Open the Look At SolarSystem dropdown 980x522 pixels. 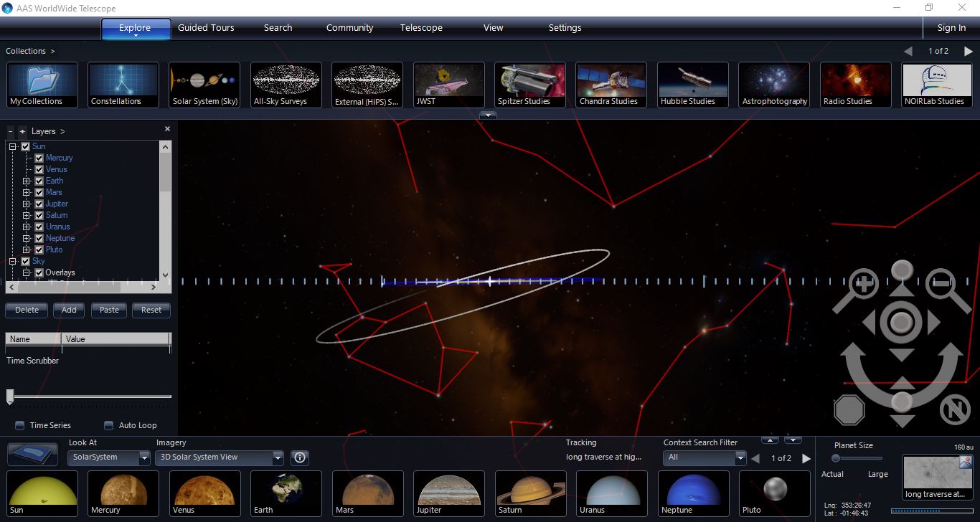click(x=109, y=457)
